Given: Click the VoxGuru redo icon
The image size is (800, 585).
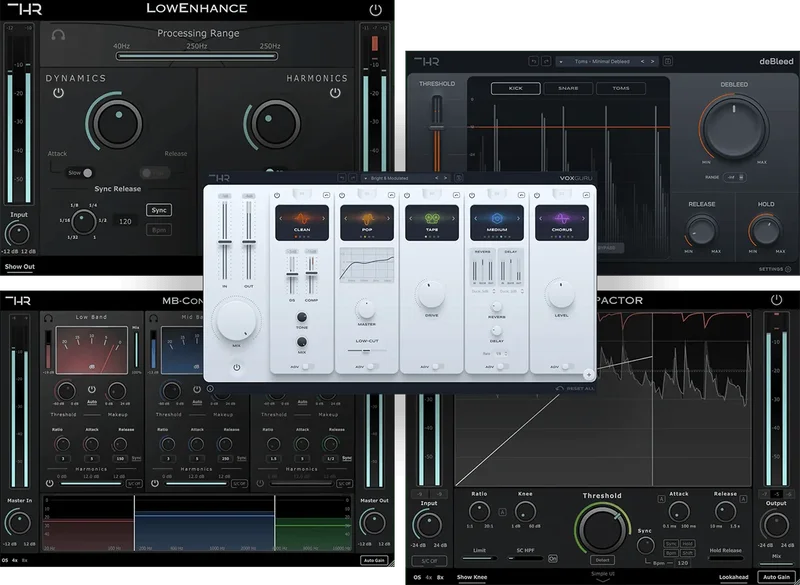Looking at the screenshot, I should tap(352, 178).
